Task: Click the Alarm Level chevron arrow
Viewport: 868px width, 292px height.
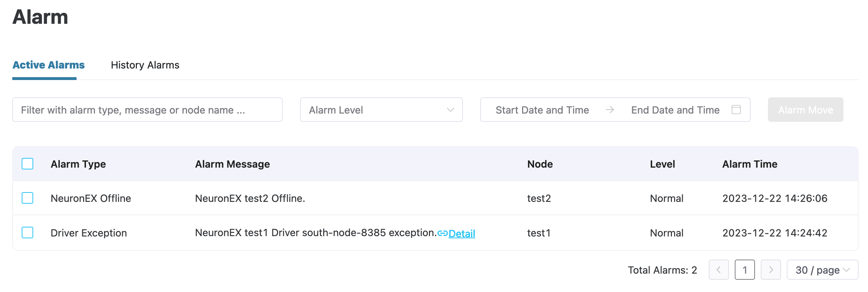Action: point(450,110)
